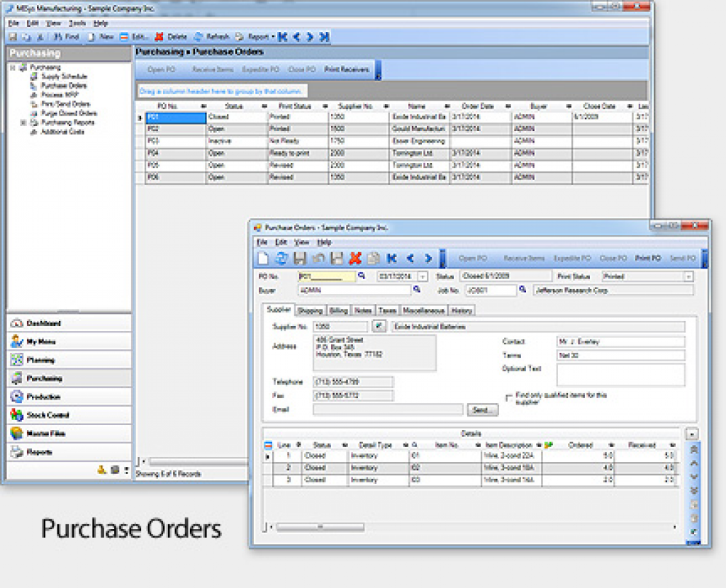This screenshot has height=588, width=726.
Task: Open the Print Status dropdown
Action: 687,276
